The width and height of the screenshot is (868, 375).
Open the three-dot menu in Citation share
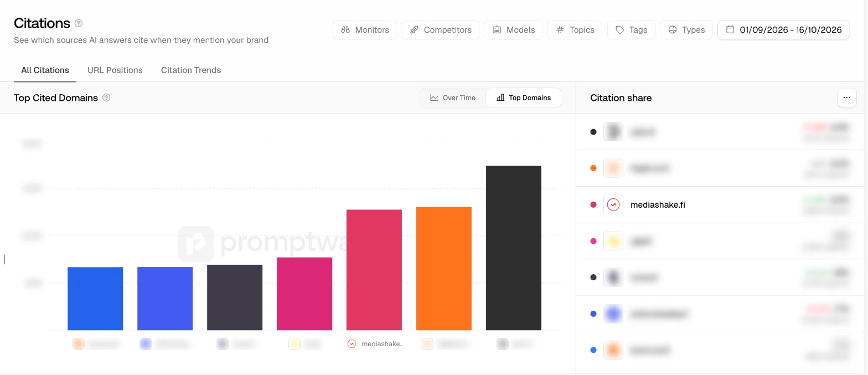click(x=846, y=97)
